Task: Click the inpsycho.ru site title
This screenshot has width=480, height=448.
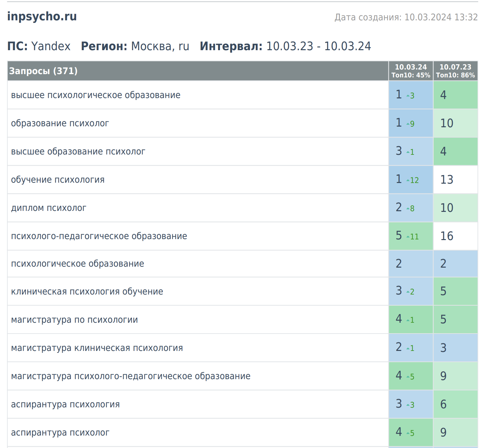Action: coord(42,16)
